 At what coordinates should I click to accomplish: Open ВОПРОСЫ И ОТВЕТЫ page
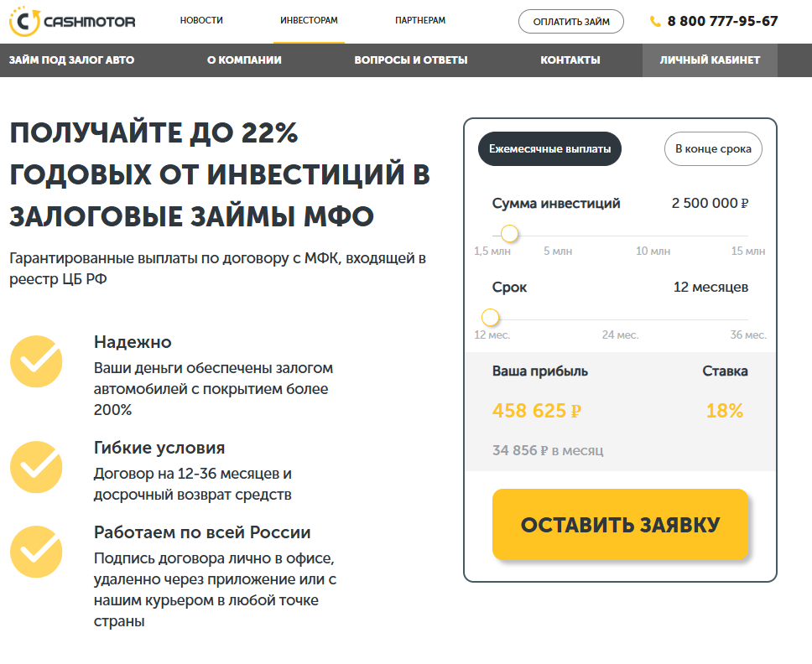click(x=412, y=60)
